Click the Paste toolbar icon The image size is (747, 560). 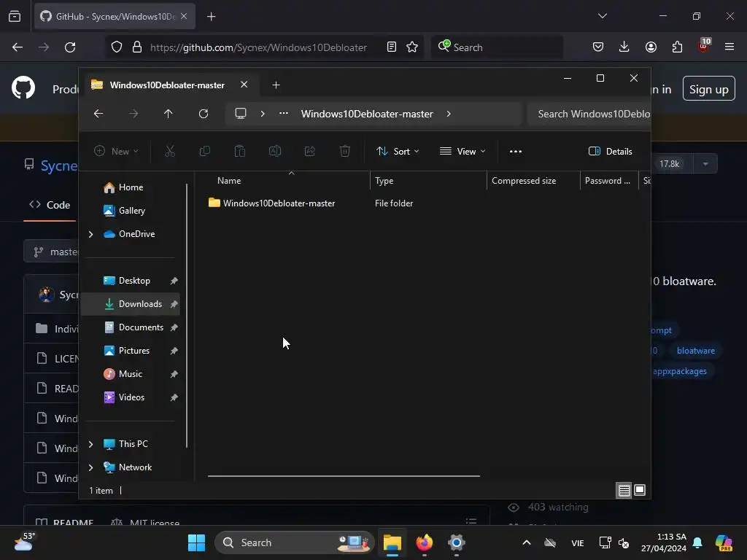239,152
